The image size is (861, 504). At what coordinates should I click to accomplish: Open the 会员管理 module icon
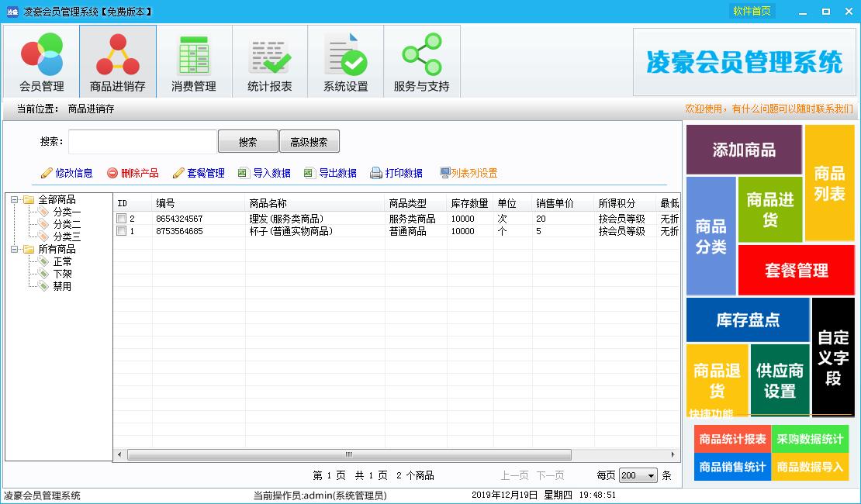click(x=42, y=56)
